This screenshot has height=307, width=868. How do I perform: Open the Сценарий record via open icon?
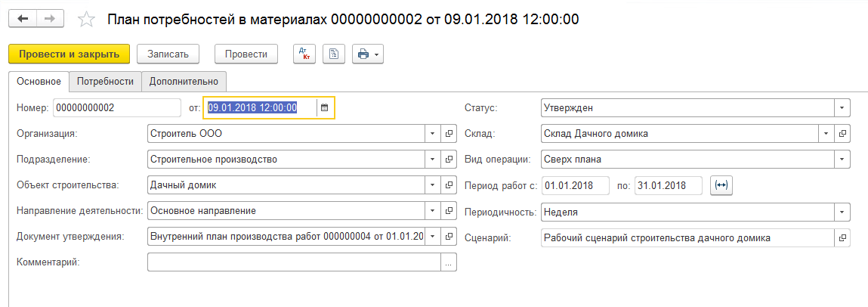click(x=842, y=237)
